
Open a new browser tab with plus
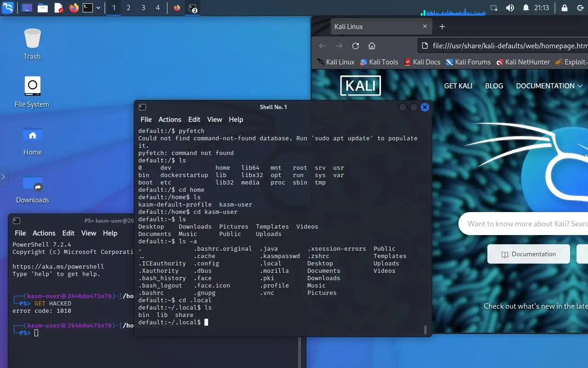(x=442, y=27)
